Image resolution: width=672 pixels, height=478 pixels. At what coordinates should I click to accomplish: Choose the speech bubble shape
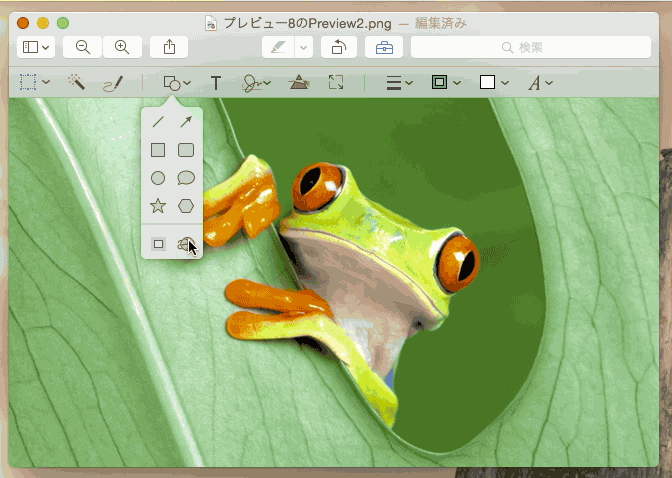pyautogui.click(x=186, y=178)
